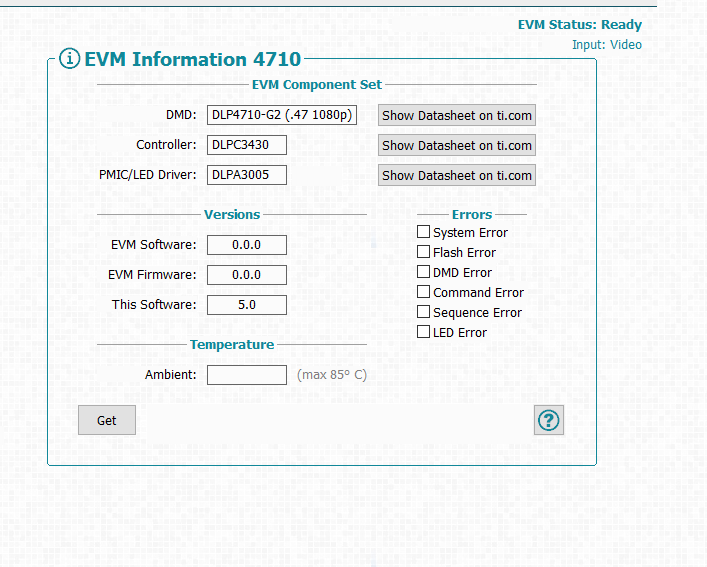707x567 pixels.
Task: Click the (max 85° C) note
Action: [x=332, y=375]
